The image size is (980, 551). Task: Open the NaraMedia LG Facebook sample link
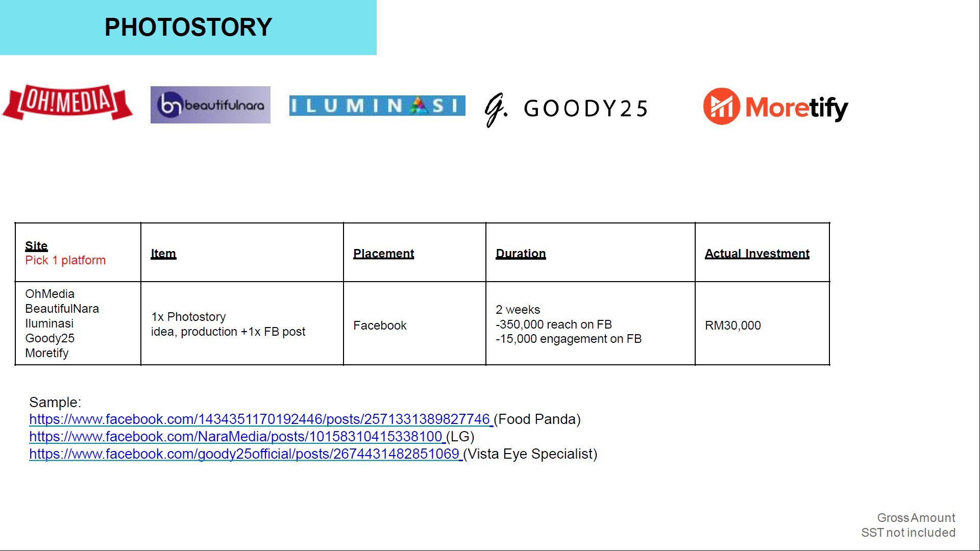pos(237,437)
